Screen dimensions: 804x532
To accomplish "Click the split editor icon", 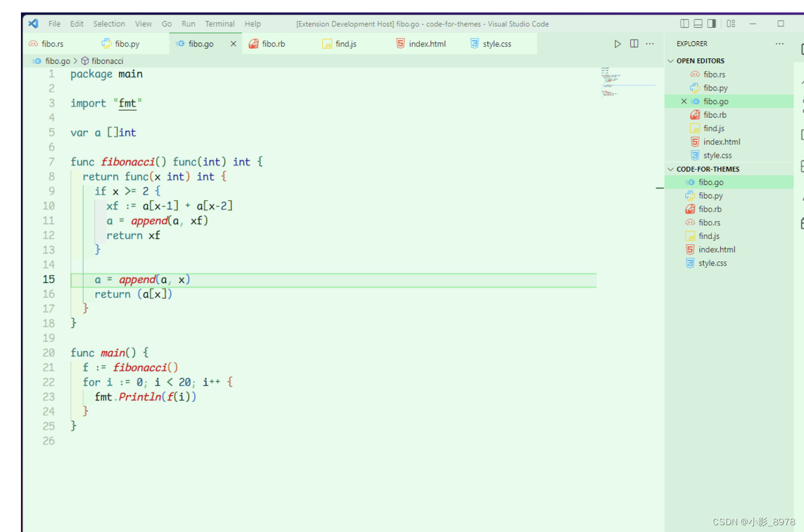I will pyautogui.click(x=633, y=43).
